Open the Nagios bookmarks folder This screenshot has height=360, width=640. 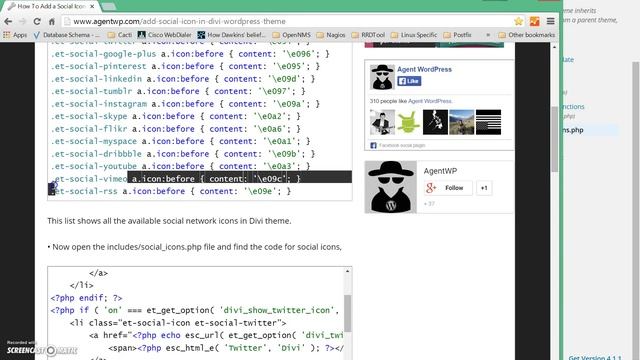click(331, 35)
